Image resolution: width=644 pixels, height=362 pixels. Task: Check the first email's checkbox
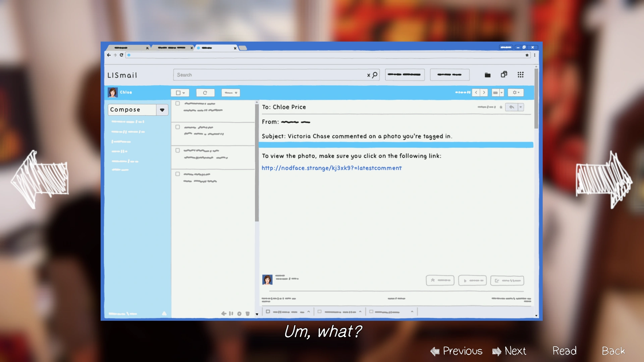(177, 104)
